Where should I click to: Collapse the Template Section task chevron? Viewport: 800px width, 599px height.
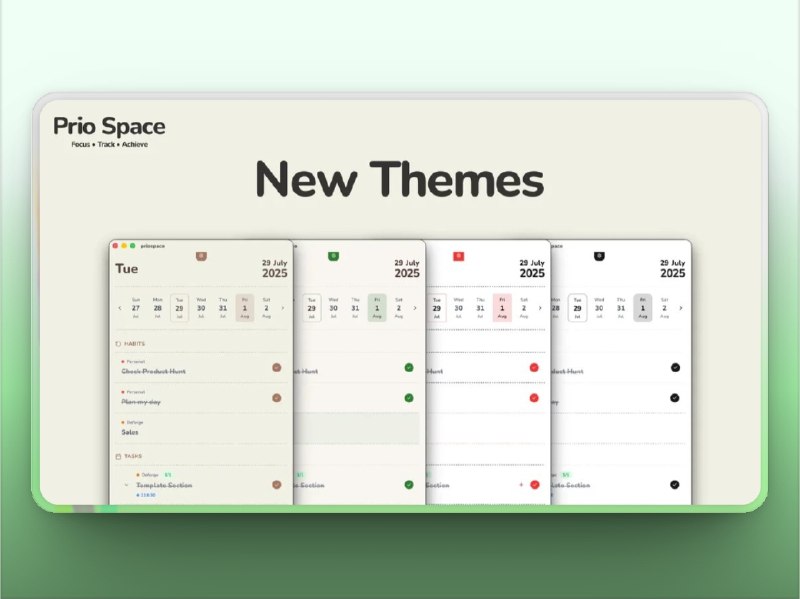point(126,485)
